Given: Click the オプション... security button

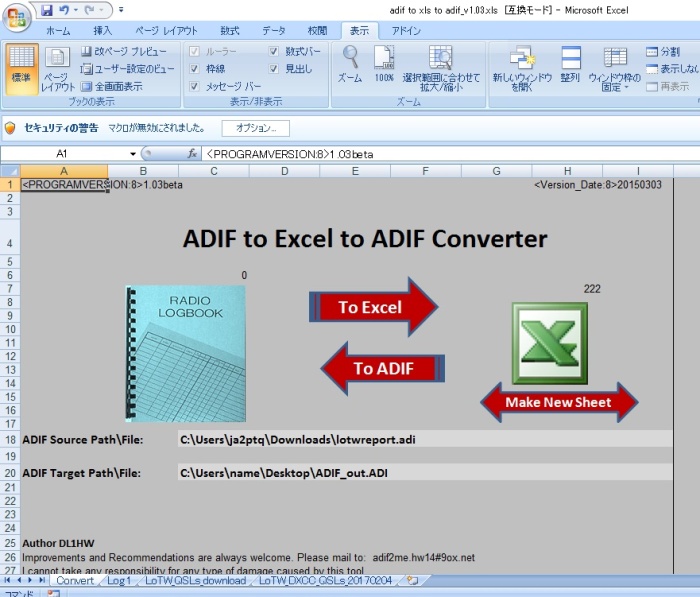Looking at the screenshot, I should (x=255, y=128).
